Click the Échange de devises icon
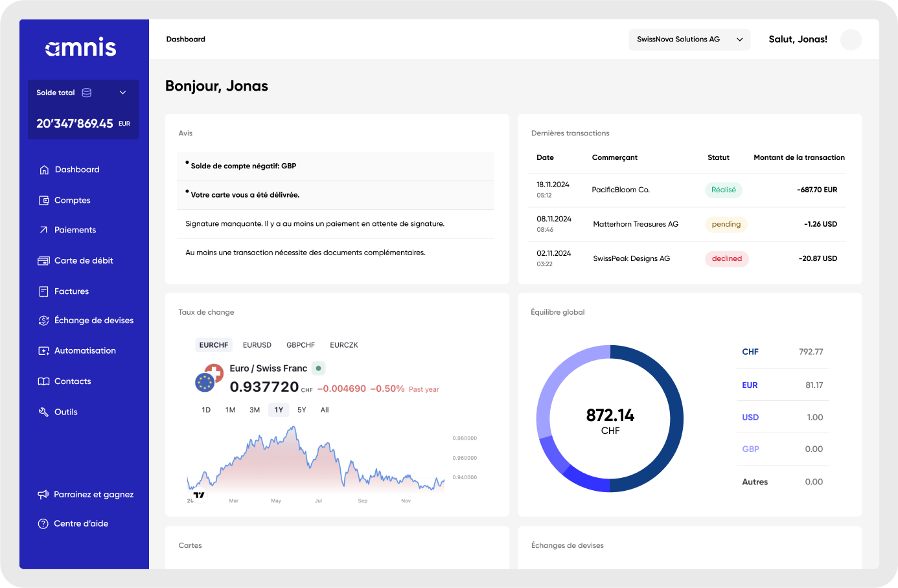 tap(44, 321)
